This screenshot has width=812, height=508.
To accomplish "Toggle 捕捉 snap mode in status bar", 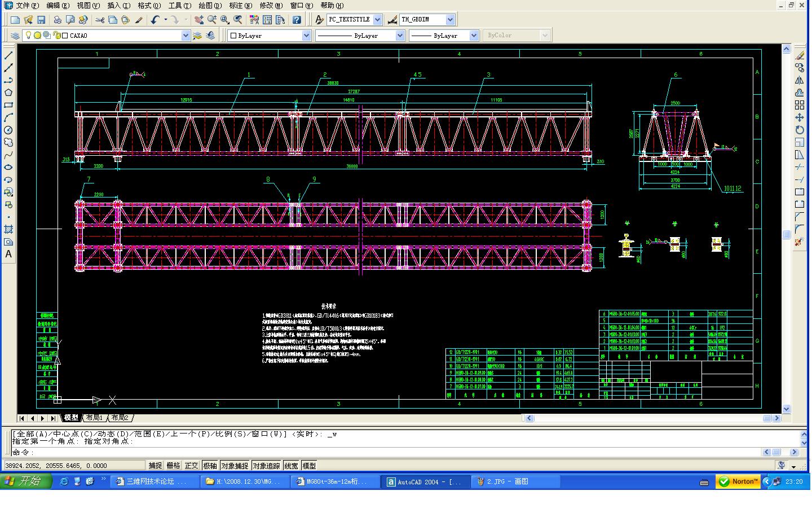I will pos(155,466).
